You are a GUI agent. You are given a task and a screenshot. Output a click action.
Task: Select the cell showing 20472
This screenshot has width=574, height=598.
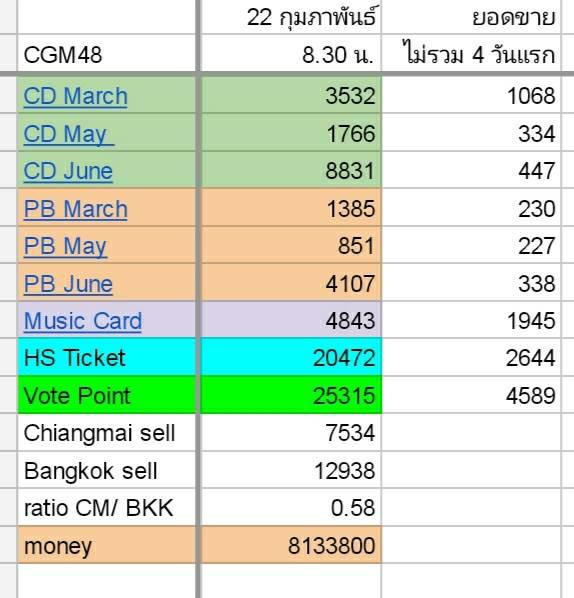tap(291, 357)
